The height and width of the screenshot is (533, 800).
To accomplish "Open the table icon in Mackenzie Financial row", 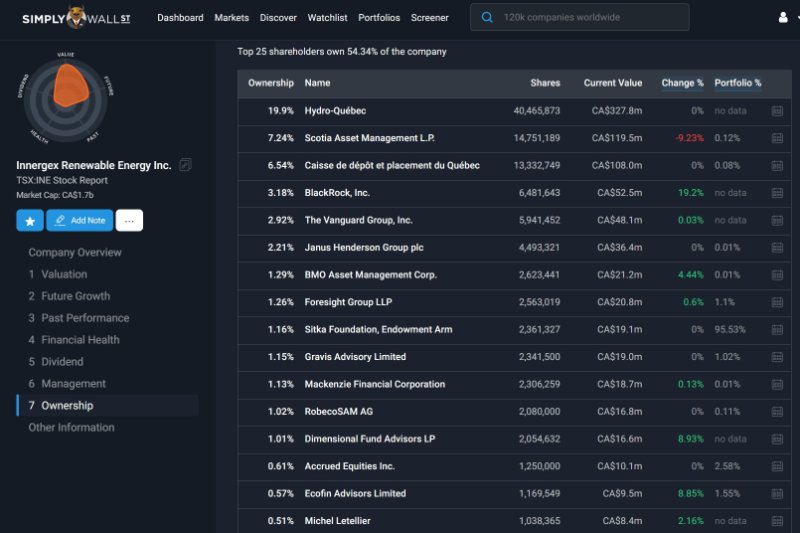I will [x=777, y=384].
